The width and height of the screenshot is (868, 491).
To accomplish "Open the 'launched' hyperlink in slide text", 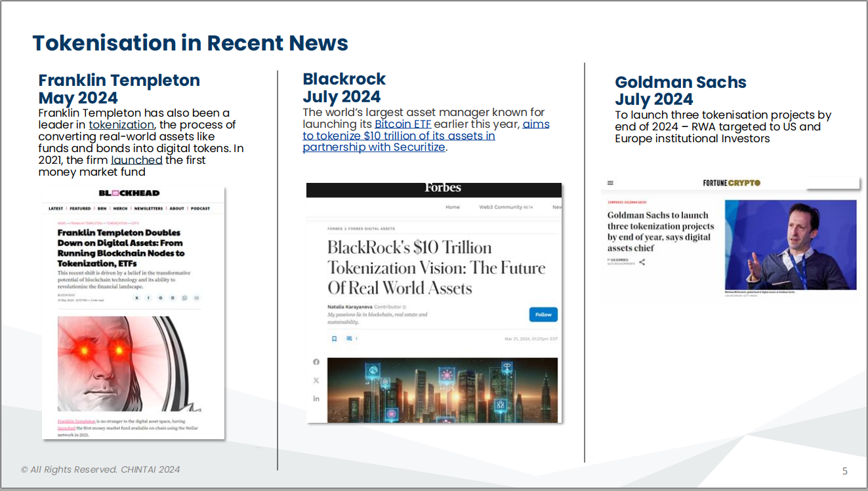I will point(136,160).
